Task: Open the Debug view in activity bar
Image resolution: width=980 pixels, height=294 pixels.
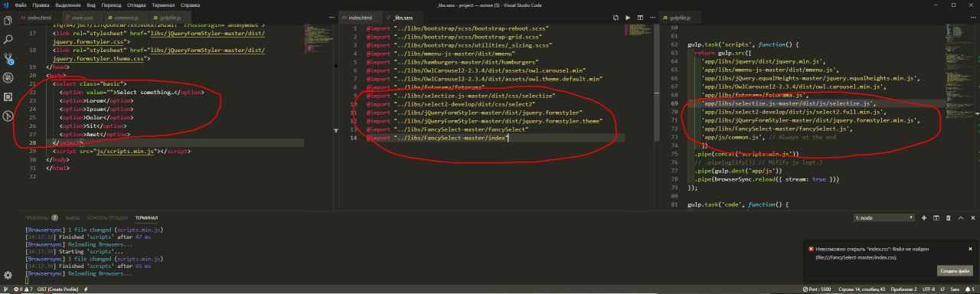Action: pyautogui.click(x=8, y=77)
